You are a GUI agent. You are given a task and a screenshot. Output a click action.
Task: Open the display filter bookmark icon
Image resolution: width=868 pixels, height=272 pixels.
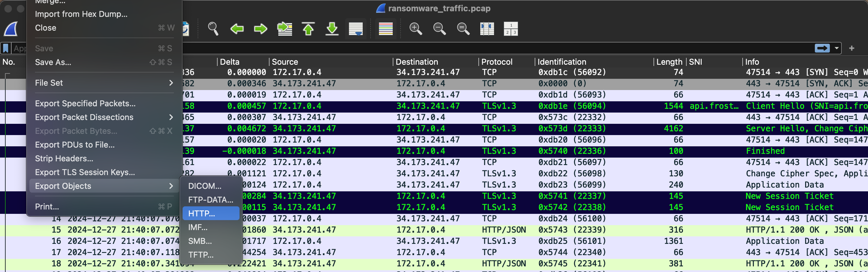point(6,48)
